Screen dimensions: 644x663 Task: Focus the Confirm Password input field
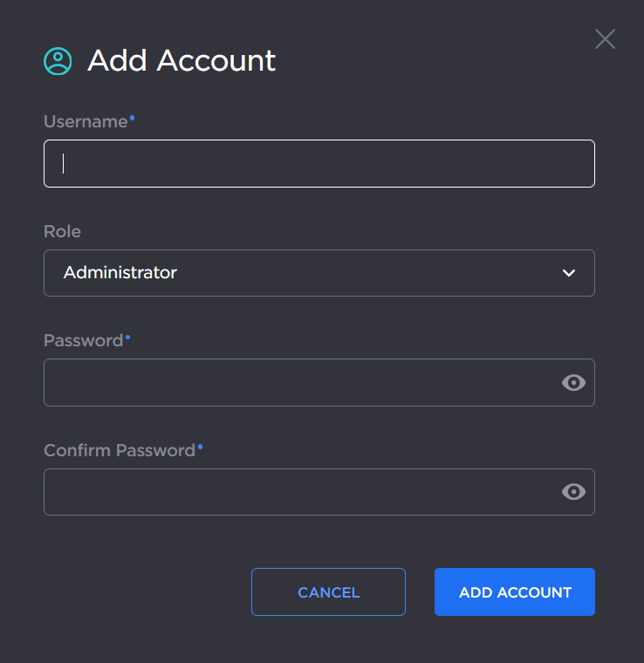(297, 492)
